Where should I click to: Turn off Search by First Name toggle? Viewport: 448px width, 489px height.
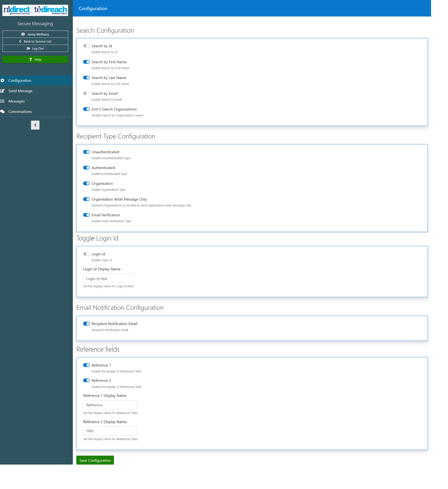pyautogui.click(x=86, y=62)
